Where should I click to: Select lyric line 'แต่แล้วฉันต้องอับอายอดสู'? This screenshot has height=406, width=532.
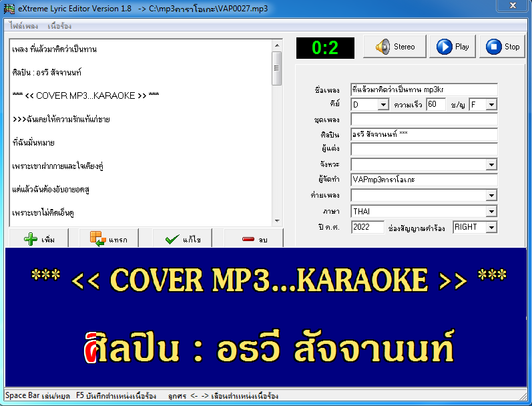[x=51, y=190]
